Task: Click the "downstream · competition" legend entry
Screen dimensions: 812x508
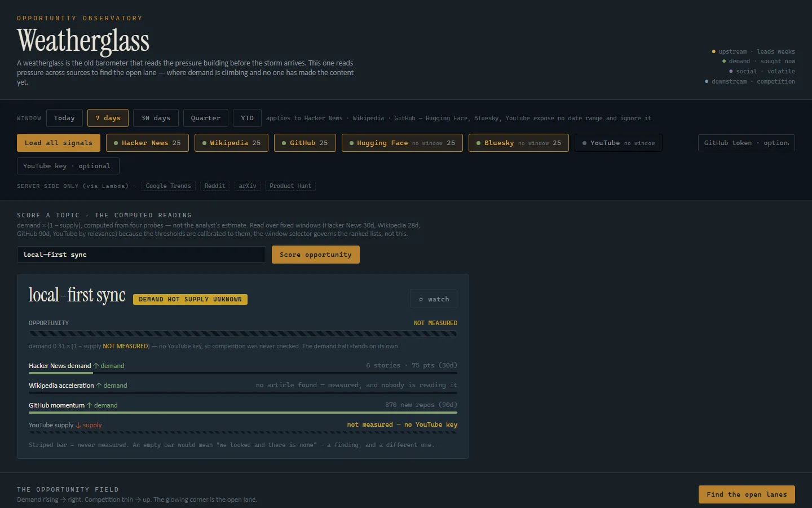Action: pos(750,81)
